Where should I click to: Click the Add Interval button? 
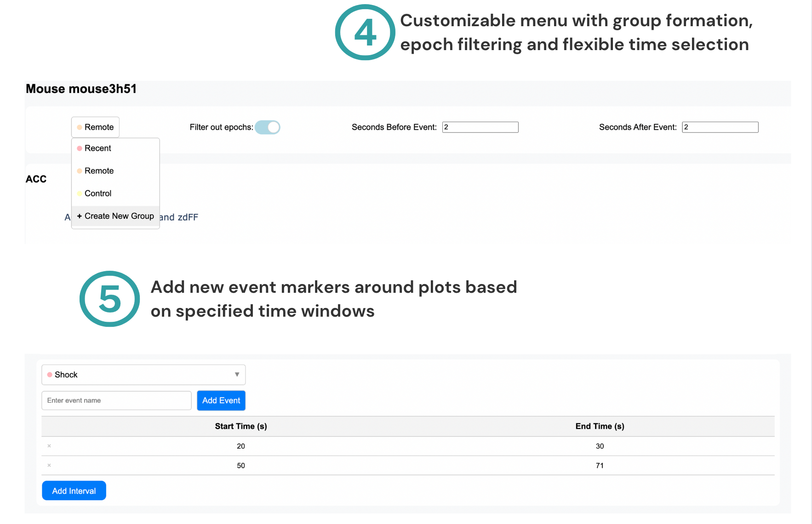[x=74, y=491]
